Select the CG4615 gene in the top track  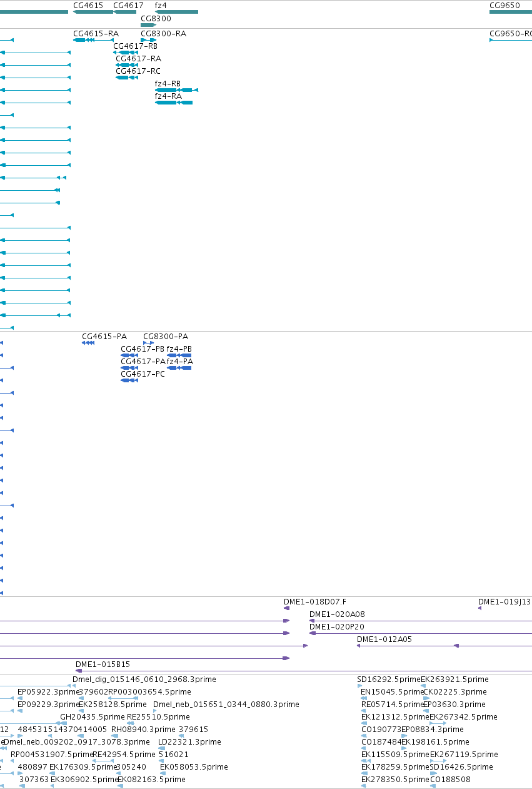pyautogui.click(x=93, y=12)
